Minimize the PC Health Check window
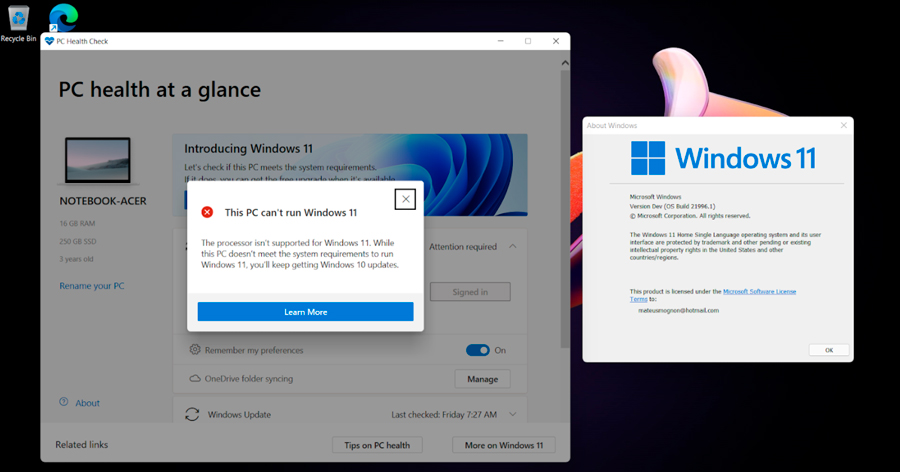Viewport: 900px width, 472px height. 501,41
